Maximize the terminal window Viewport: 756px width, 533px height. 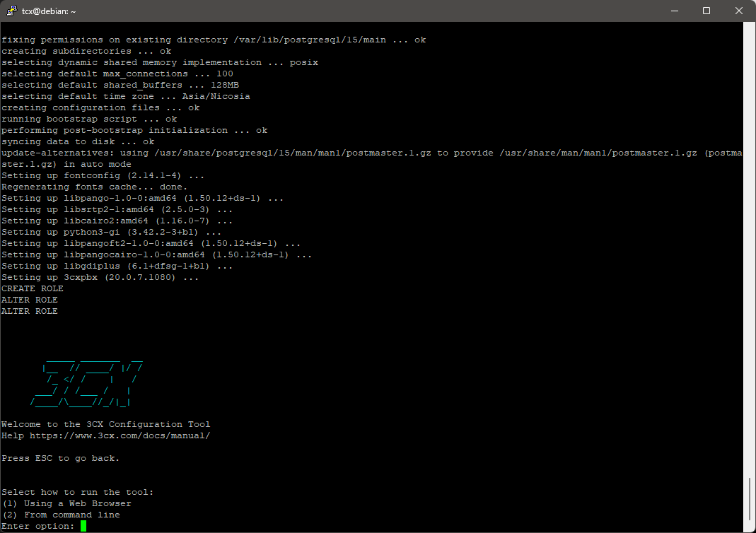706,11
